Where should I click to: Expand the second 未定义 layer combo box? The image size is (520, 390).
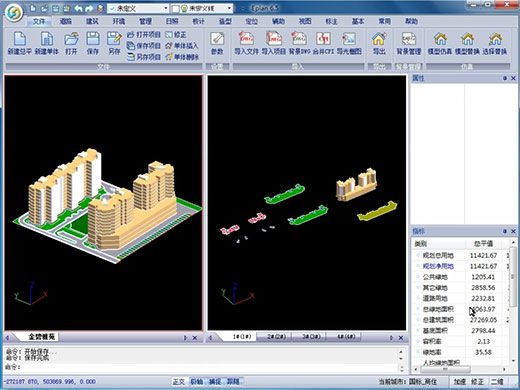[202, 8]
